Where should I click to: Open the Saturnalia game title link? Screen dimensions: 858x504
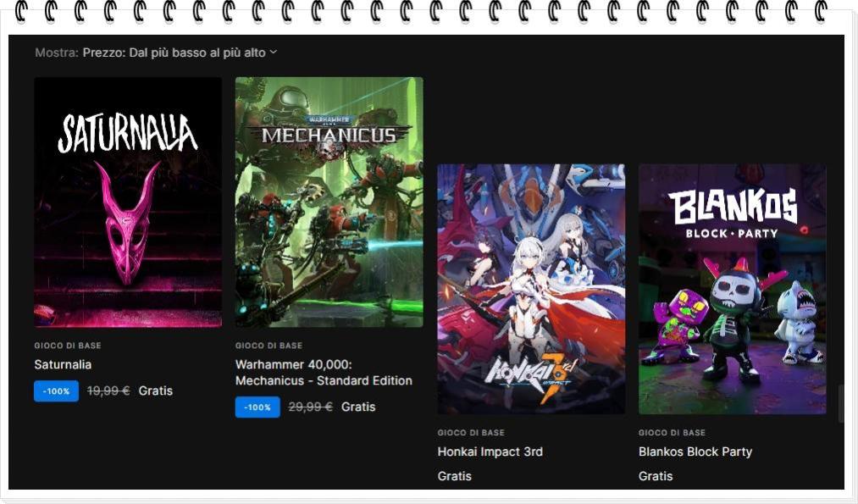click(63, 364)
